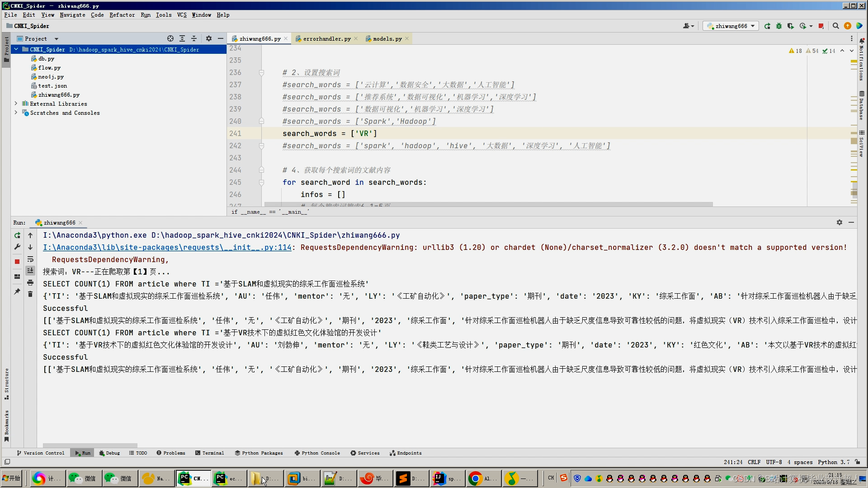The width and height of the screenshot is (868, 488).
Task: Open the Terminal tool window button
Action: [x=210, y=453]
